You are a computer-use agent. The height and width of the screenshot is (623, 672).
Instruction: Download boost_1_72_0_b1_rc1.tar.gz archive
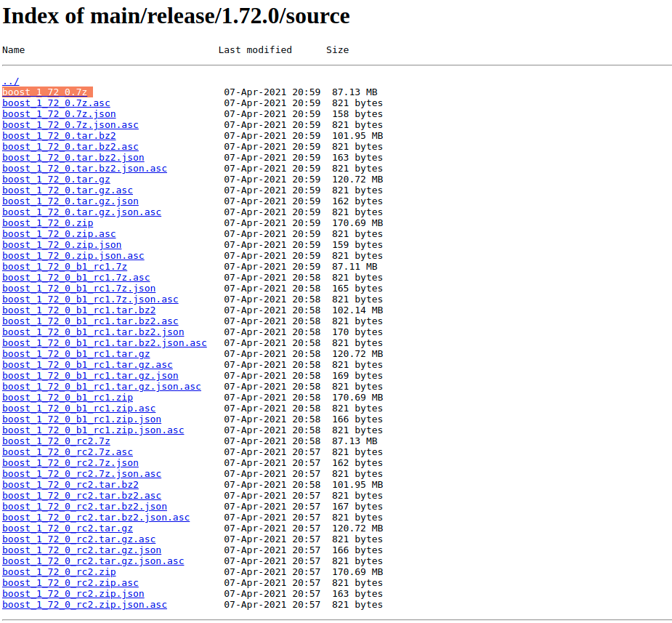(x=76, y=354)
